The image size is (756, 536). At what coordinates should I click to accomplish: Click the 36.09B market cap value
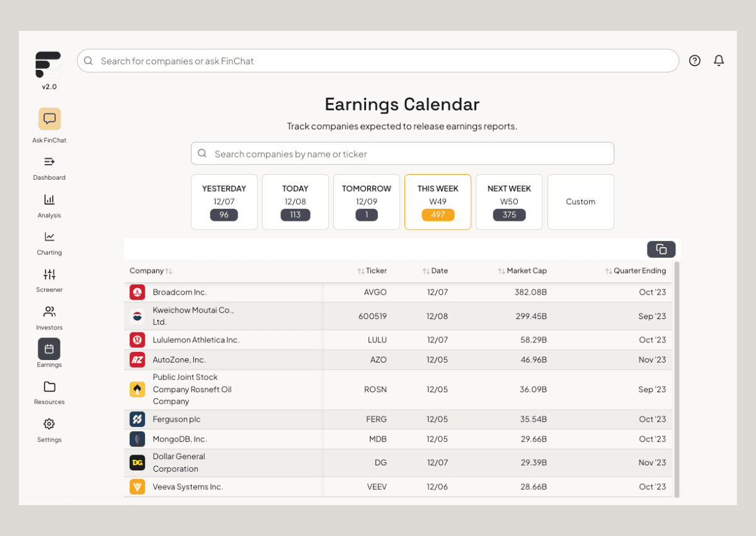(533, 390)
